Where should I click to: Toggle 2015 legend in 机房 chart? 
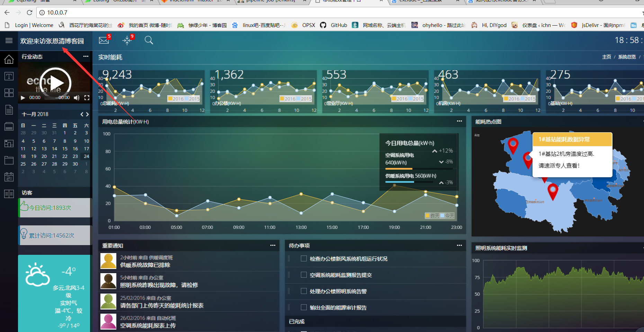528,99
